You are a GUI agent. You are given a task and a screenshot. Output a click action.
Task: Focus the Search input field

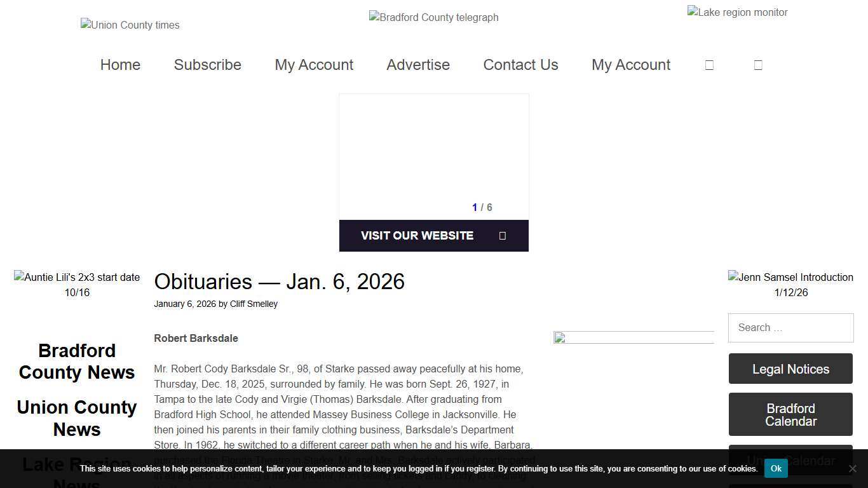point(790,328)
